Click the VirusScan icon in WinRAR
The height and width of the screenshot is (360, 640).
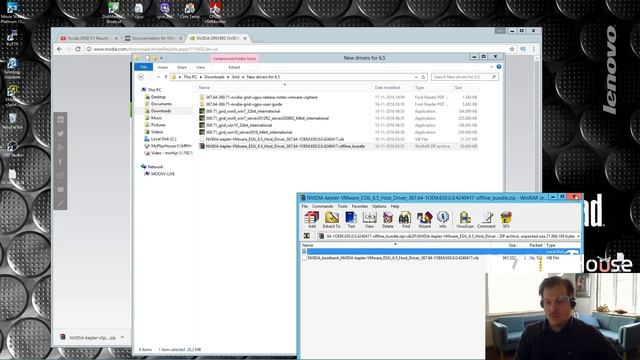pyautogui.click(x=464, y=220)
